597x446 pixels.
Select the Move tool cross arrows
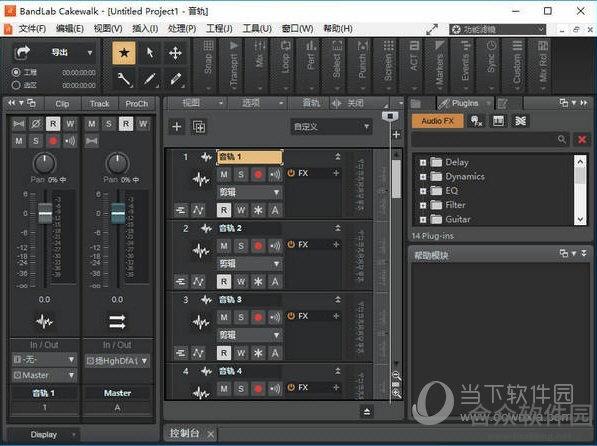tap(175, 53)
